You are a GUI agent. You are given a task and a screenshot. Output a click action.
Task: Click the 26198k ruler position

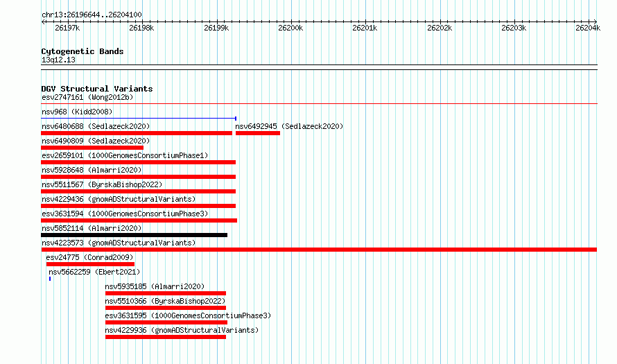click(141, 28)
